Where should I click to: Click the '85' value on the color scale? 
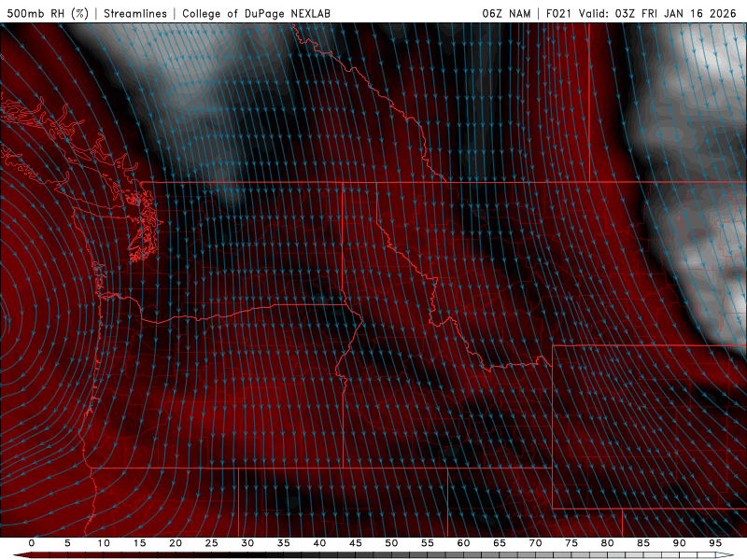click(643, 543)
